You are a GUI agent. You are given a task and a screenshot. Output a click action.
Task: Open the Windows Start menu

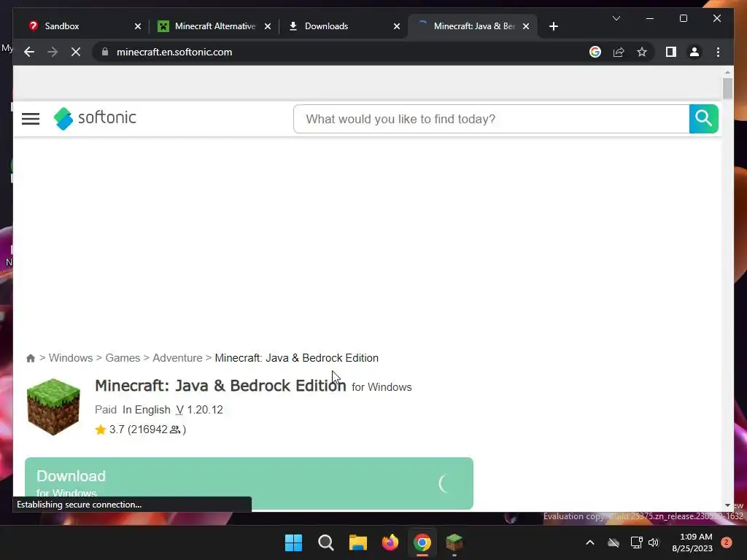[x=293, y=542]
